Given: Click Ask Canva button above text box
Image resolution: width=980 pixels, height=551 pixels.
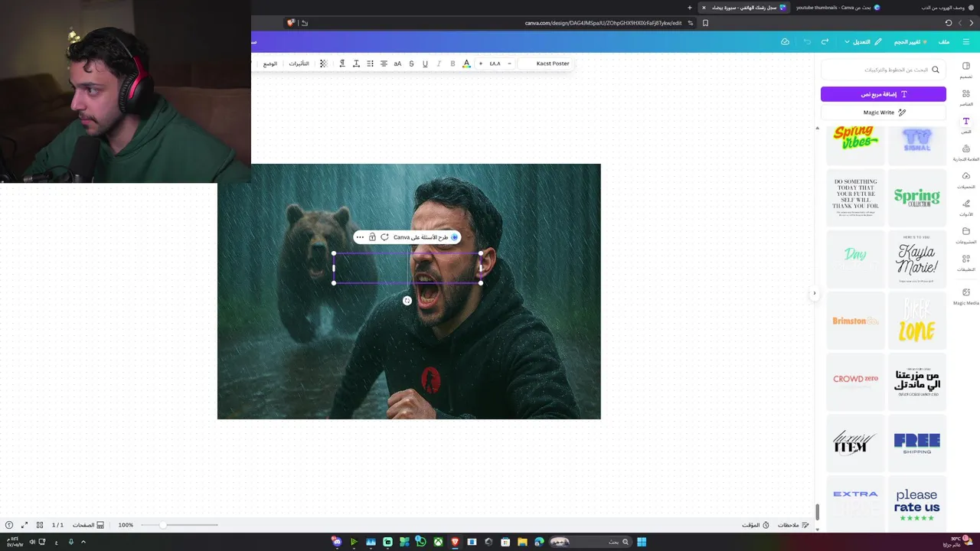Looking at the screenshot, I should [425, 237].
